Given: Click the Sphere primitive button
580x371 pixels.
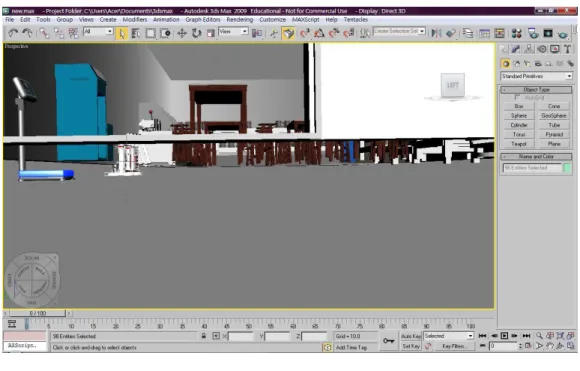Looking at the screenshot, I should click(519, 115).
